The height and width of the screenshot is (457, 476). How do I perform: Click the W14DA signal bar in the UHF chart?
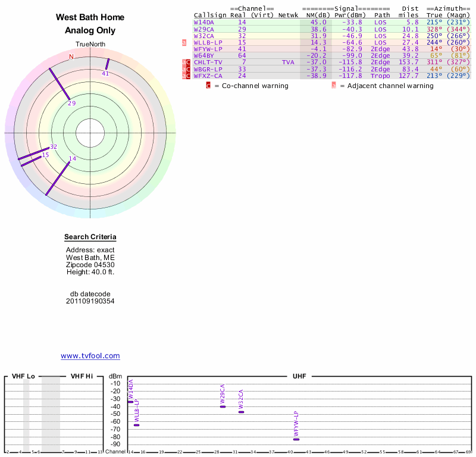coord(130,402)
